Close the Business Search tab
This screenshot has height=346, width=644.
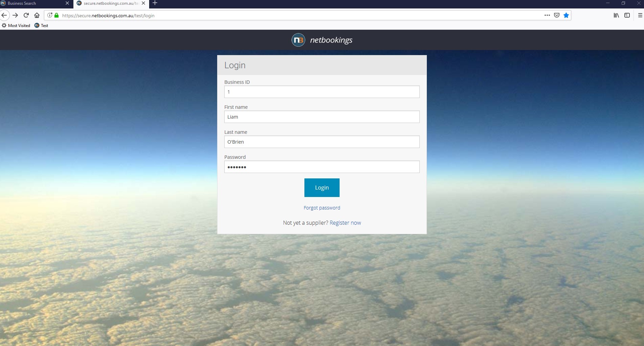coord(67,3)
